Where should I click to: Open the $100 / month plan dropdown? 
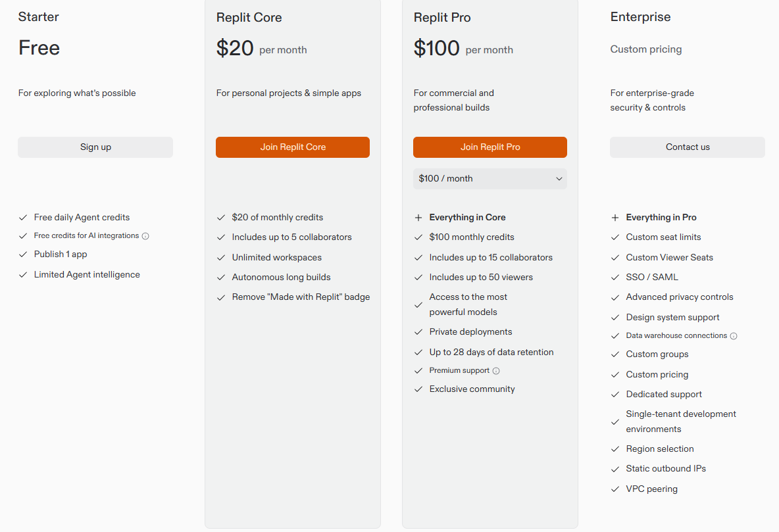tap(490, 179)
